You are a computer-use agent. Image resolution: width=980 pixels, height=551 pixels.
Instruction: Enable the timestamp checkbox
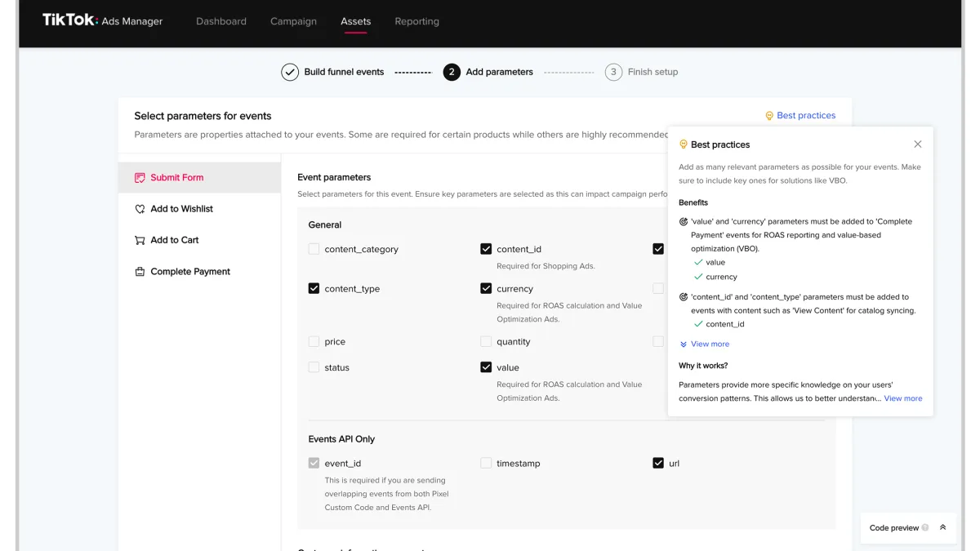pyautogui.click(x=486, y=463)
